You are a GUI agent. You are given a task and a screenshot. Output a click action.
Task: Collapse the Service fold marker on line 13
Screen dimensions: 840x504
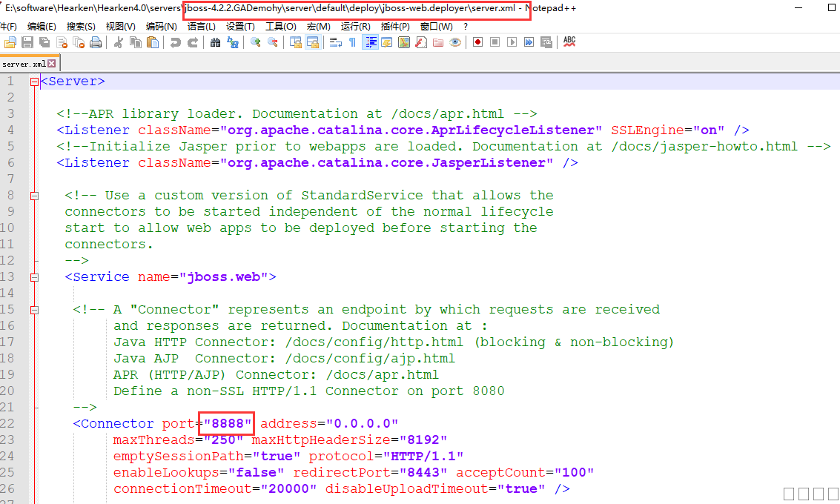coord(34,277)
